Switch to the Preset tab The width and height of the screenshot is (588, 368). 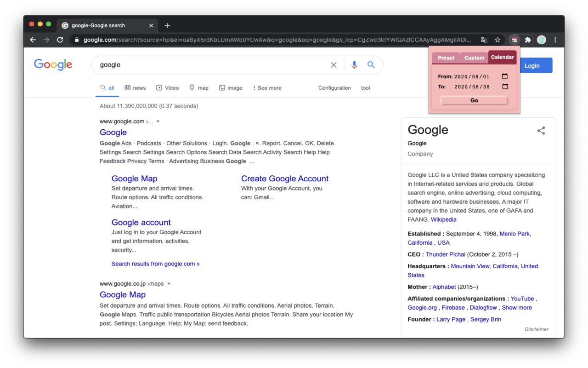point(446,57)
